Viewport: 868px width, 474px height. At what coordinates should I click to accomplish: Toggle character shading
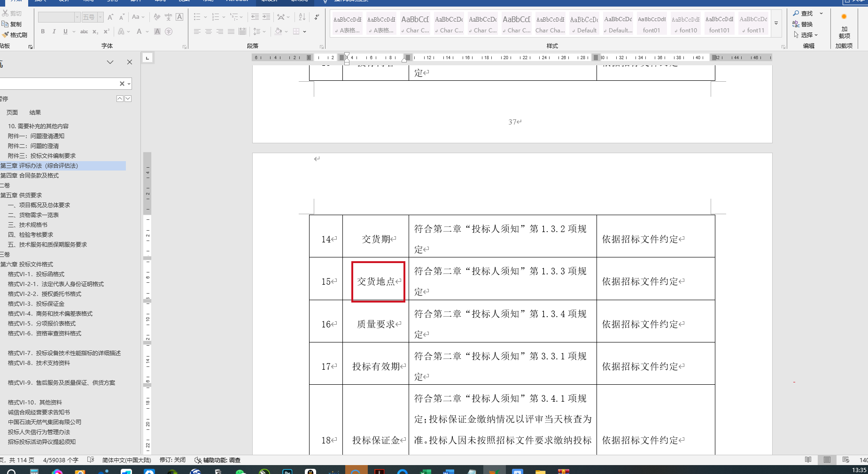(157, 31)
